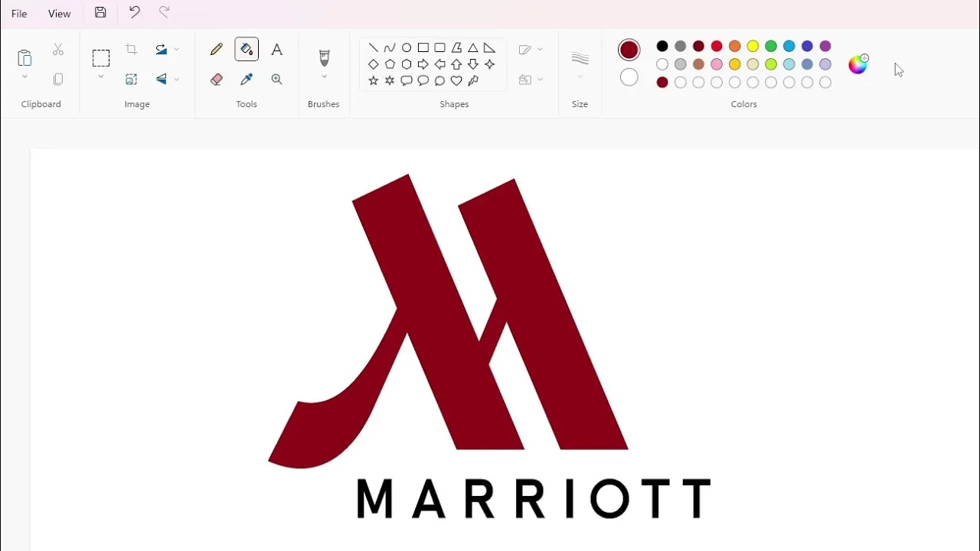The height and width of the screenshot is (551, 980).
Task: Choose the green color swatch
Action: 771,47
